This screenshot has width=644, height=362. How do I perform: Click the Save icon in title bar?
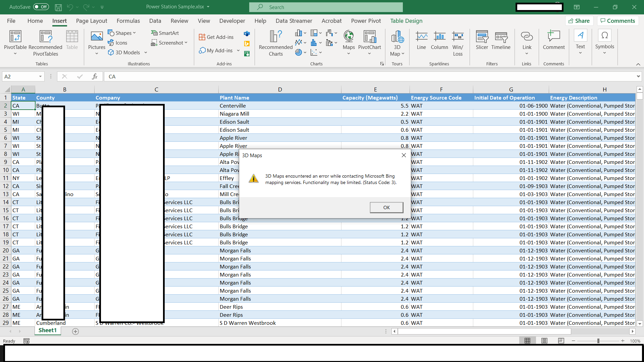pos(58,7)
